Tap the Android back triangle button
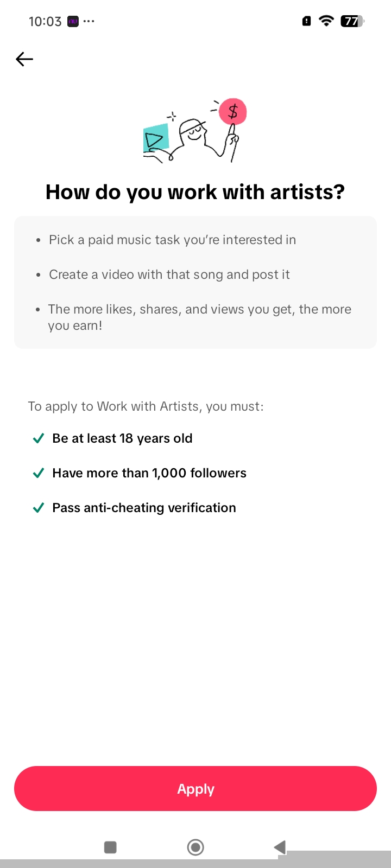The image size is (391, 868). coord(280,847)
